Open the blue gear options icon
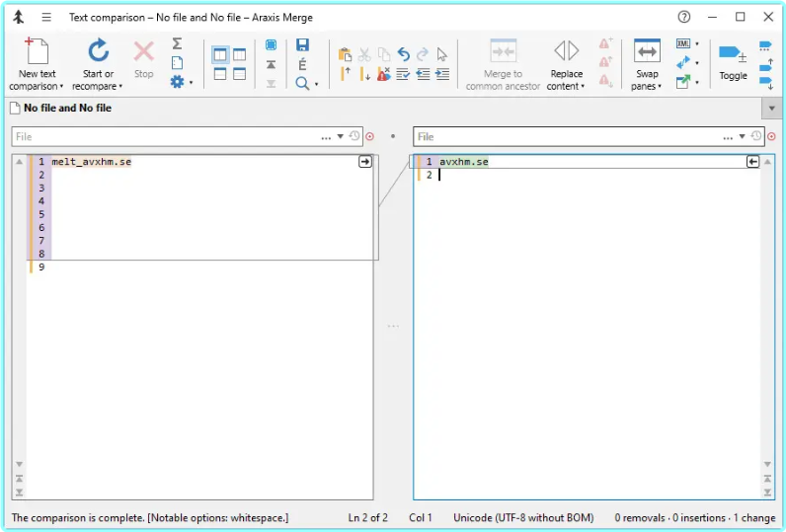 [x=177, y=82]
